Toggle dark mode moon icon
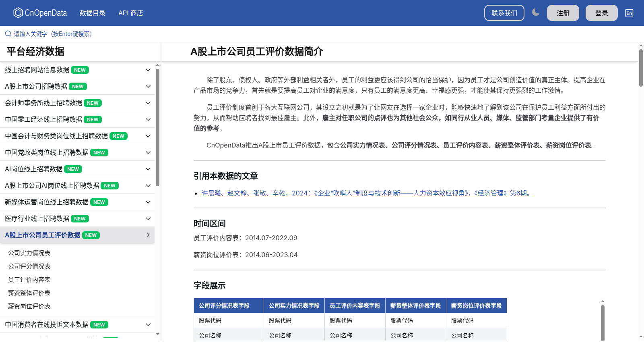 coord(536,12)
